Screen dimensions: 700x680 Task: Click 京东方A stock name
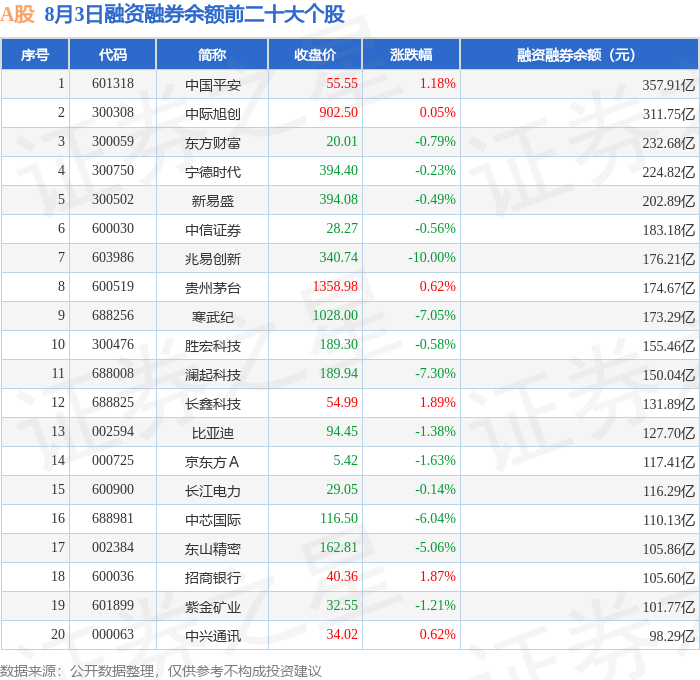point(212,462)
